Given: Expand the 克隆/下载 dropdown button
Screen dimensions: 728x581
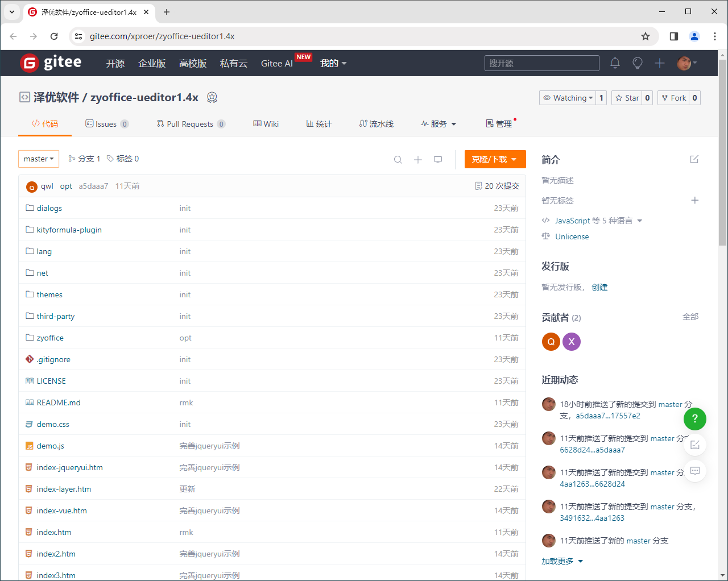Looking at the screenshot, I should pos(495,159).
